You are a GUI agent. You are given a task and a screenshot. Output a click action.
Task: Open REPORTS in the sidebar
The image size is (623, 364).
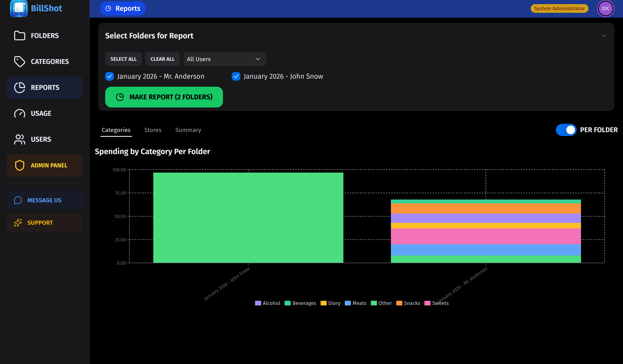coord(45,87)
